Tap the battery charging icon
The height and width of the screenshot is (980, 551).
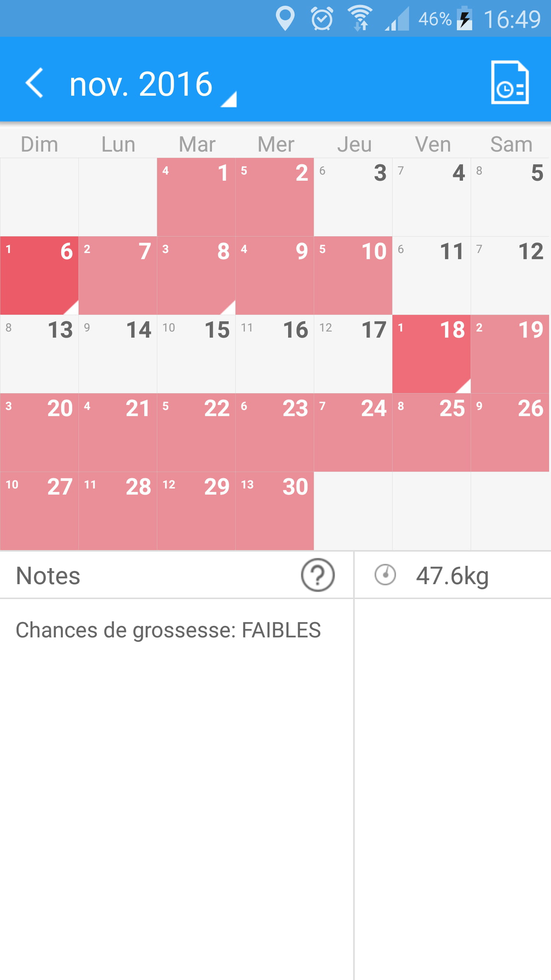click(465, 18)
